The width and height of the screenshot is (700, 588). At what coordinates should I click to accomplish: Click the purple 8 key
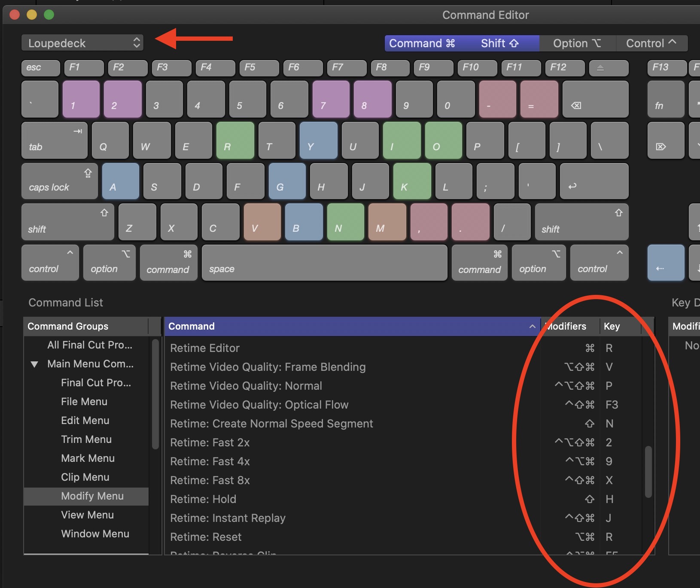372,99
